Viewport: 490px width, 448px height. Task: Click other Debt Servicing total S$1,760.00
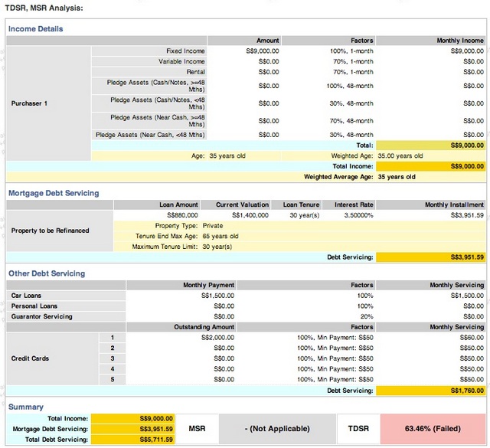point(430,391)
